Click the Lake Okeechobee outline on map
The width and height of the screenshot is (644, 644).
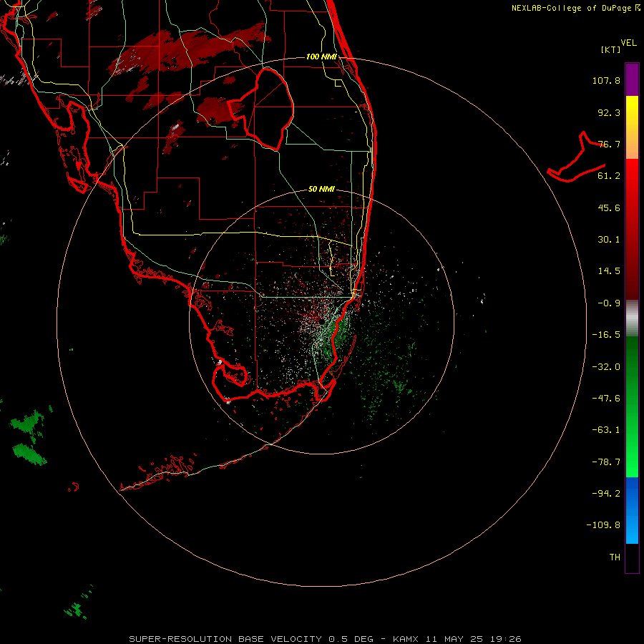[x=260, y=109]
